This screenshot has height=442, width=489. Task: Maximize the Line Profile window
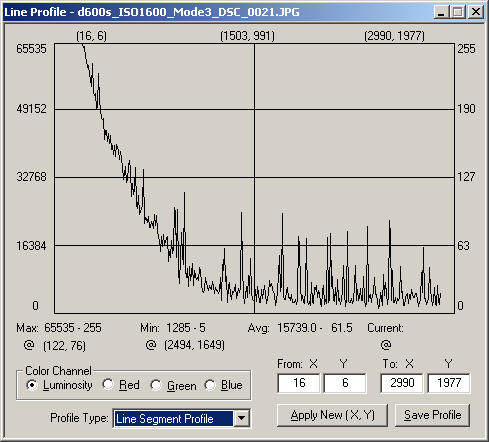(457, 12)
